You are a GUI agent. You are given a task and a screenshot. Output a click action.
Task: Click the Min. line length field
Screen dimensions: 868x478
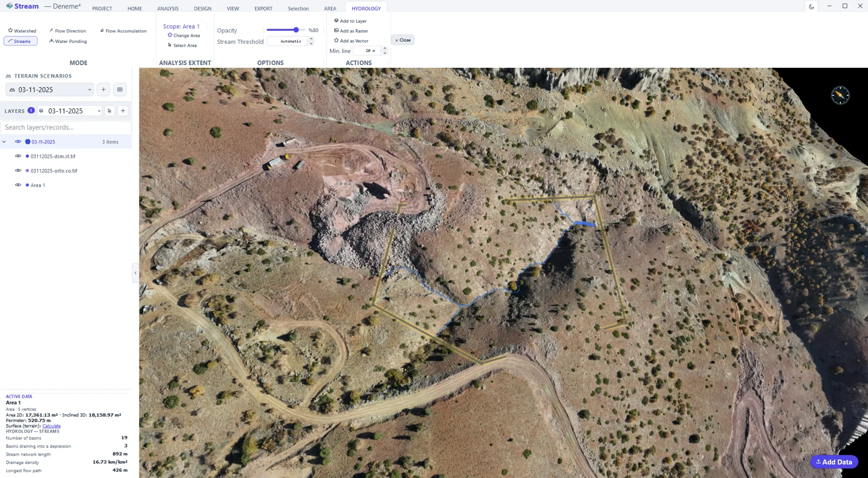367,51
